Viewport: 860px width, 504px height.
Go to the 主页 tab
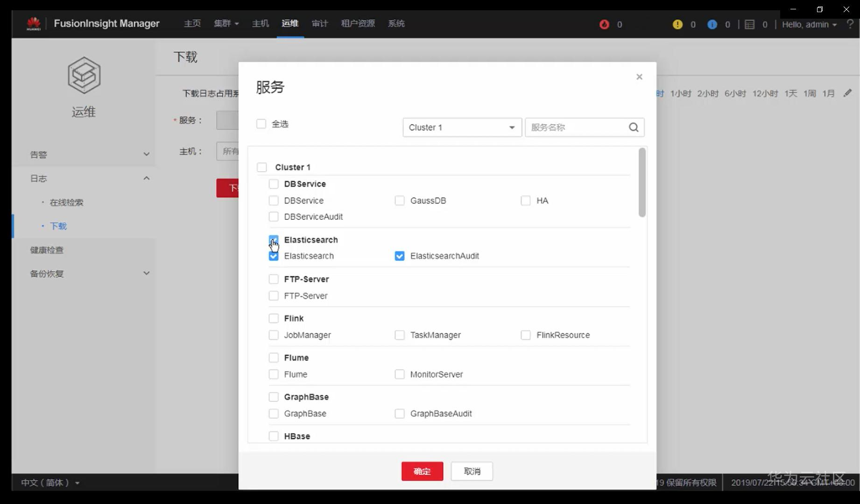[x=192, y=23]
